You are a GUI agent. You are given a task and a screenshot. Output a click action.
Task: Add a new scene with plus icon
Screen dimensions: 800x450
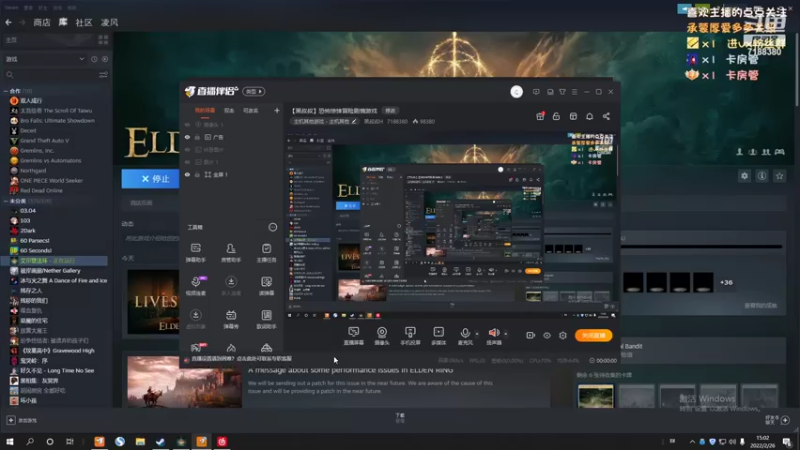277,110
